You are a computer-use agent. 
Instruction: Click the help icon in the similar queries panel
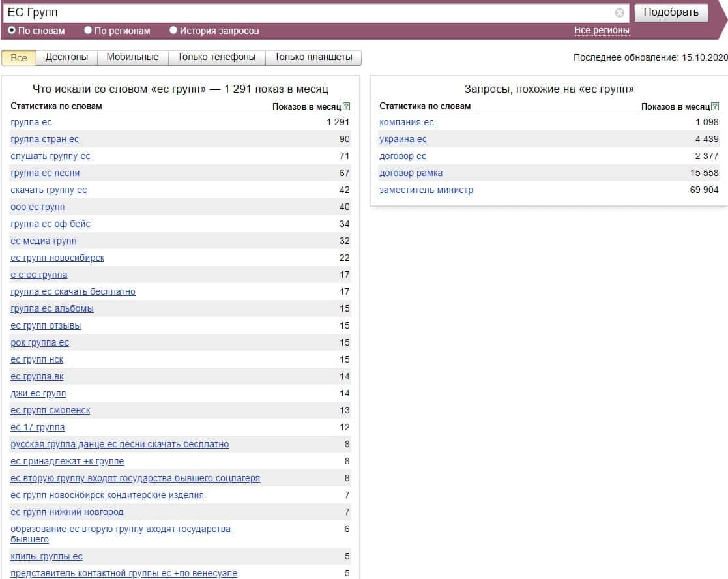click(x=715, y=106)
